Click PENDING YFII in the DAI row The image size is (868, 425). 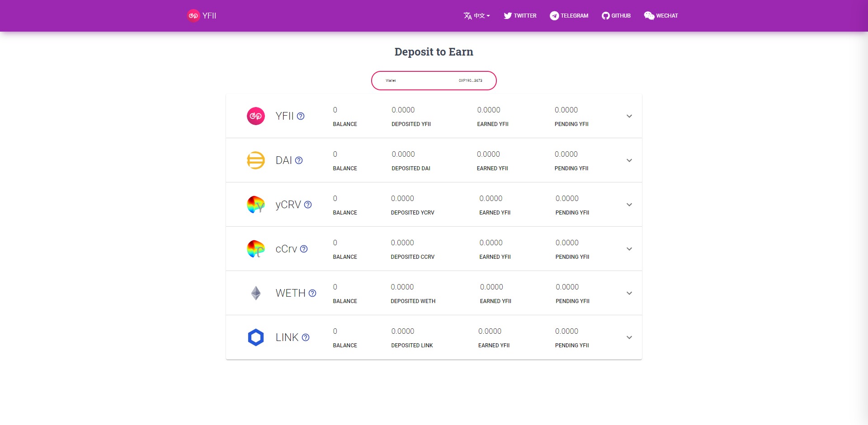tap(571, 168)
